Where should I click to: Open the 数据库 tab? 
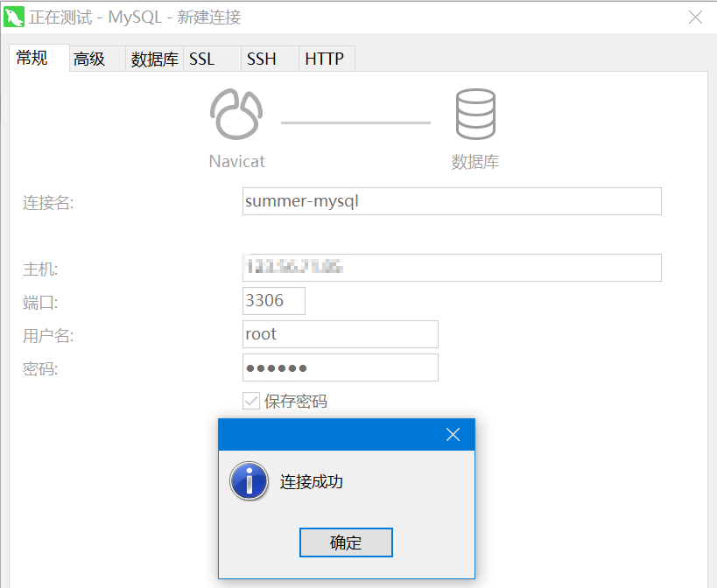(x=155, y=59)
